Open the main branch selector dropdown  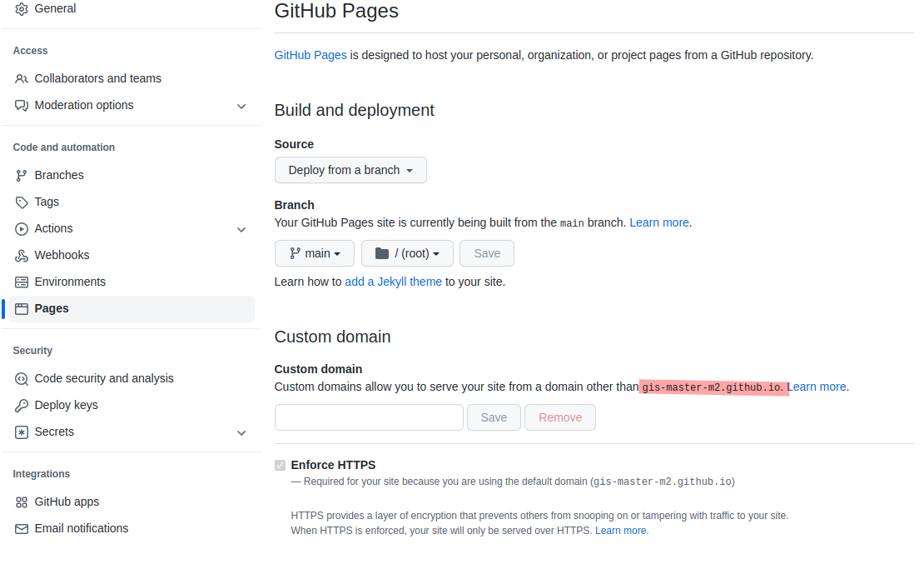tap(315, 253)
